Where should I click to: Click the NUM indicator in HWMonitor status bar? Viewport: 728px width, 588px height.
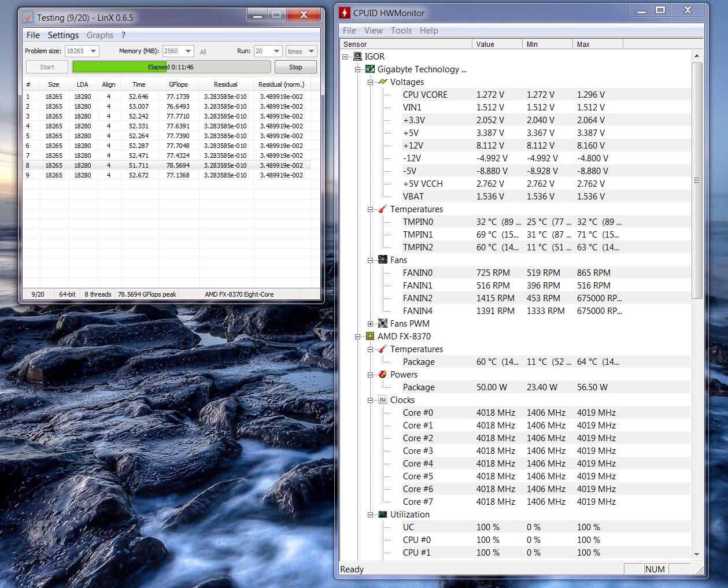[655, 569]
